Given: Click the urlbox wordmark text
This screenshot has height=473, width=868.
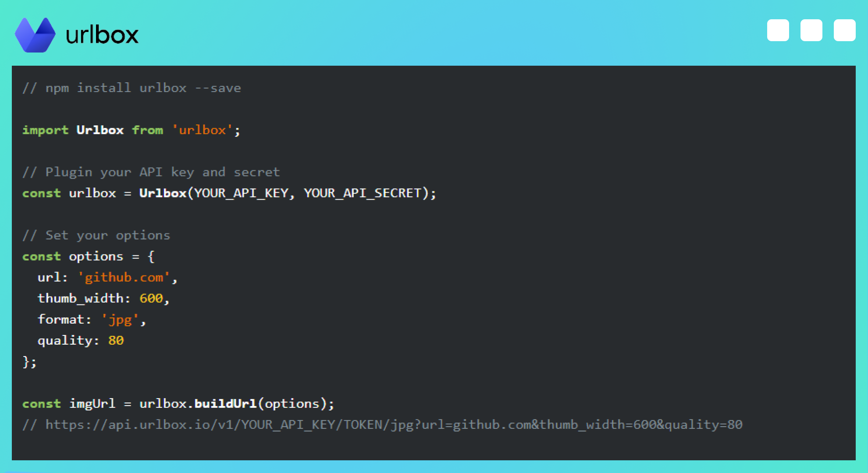Looking at the screenshot, I should tap(102, 35).
